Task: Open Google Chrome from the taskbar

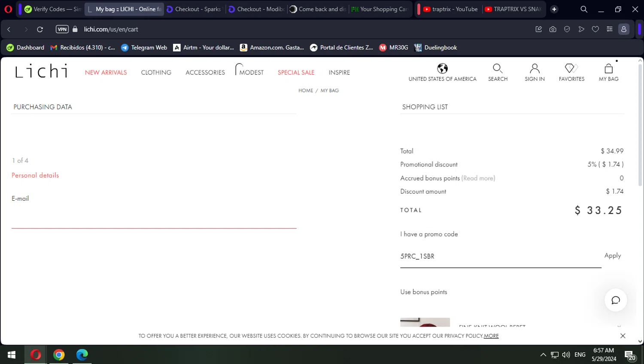Action: 59,355
